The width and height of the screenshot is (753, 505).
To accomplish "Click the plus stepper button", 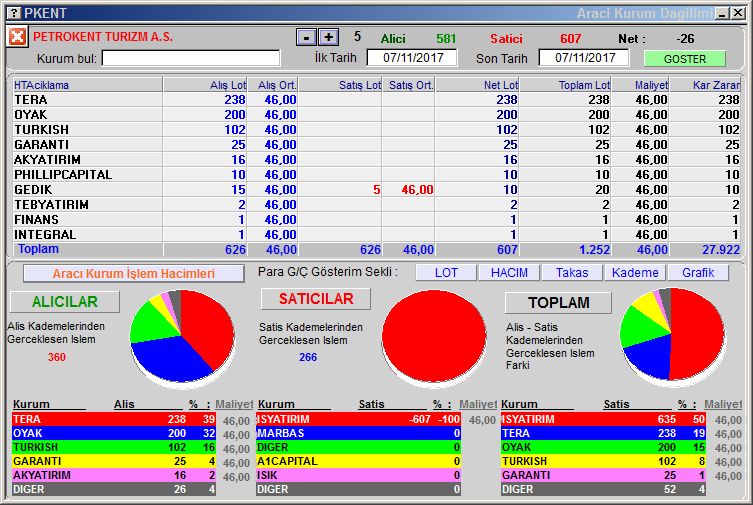I will 328,37.
